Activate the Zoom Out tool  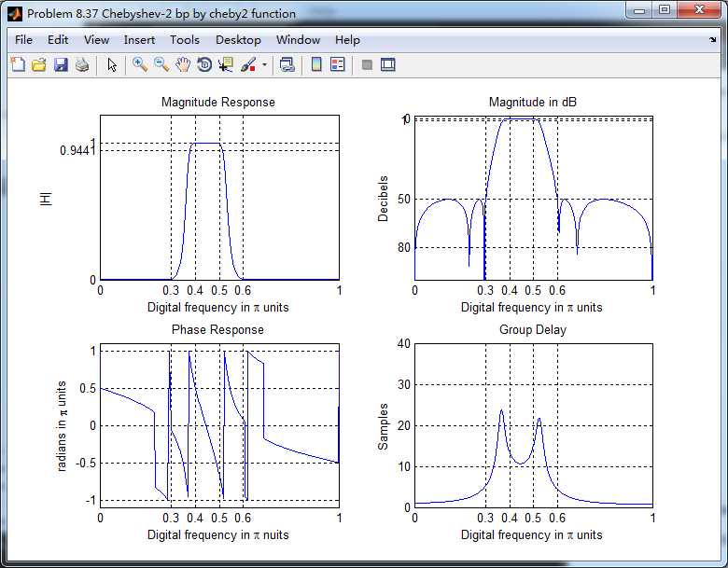(x=161, y=64)
